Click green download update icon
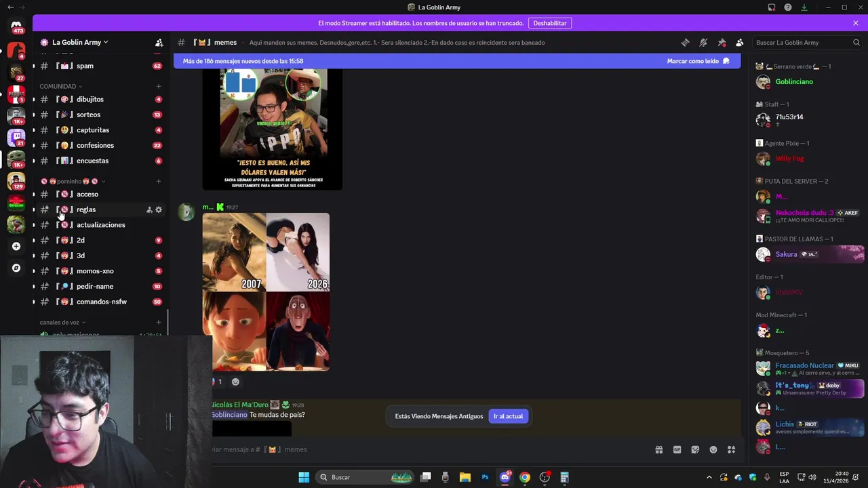Image resolution: width=868 pixels, height=488 pixels. [804, 7]
